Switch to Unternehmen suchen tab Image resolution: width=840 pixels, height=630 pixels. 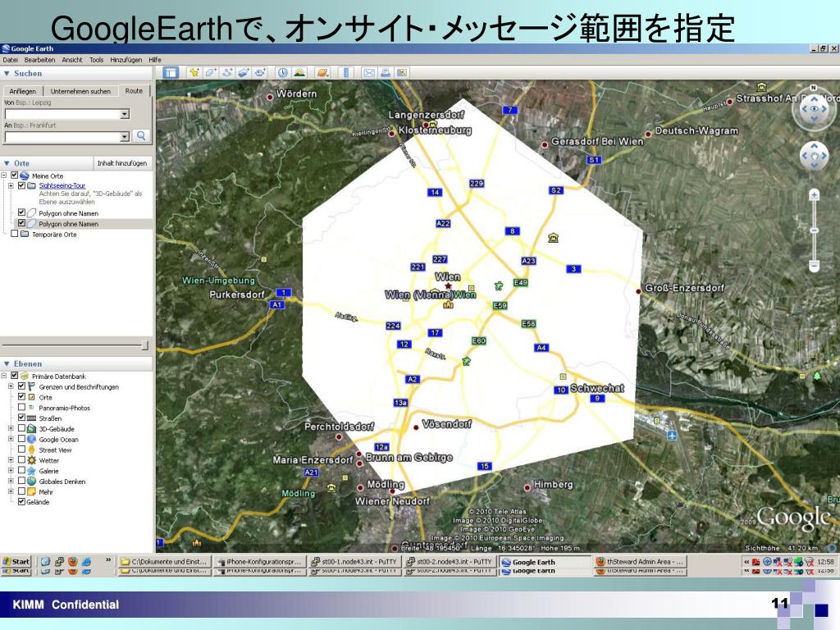[x=81, y=91]
